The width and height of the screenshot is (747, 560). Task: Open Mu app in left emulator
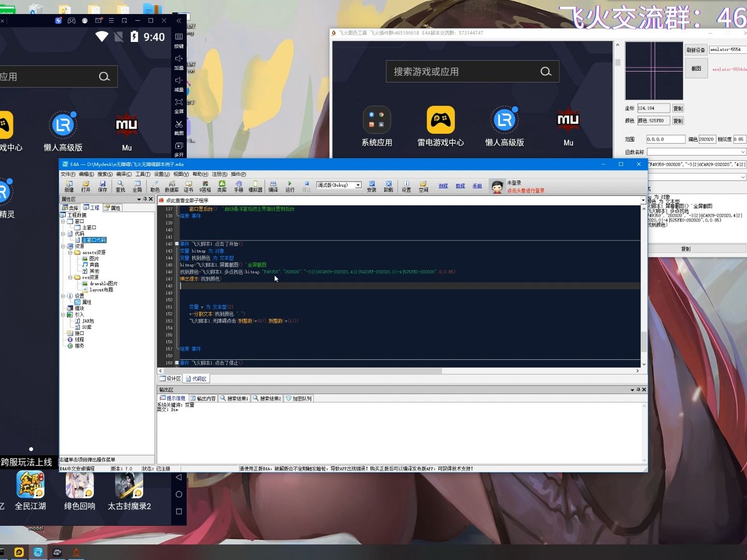[x=127, y=131]
